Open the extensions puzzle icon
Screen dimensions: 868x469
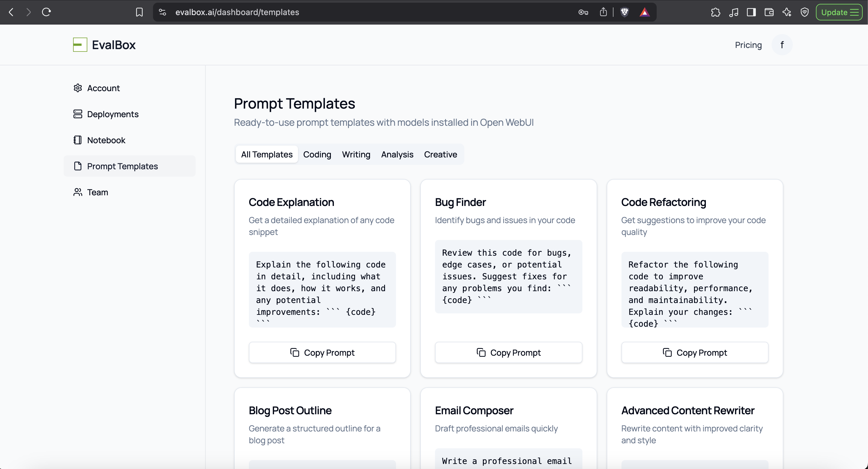(x=716, y=12)
